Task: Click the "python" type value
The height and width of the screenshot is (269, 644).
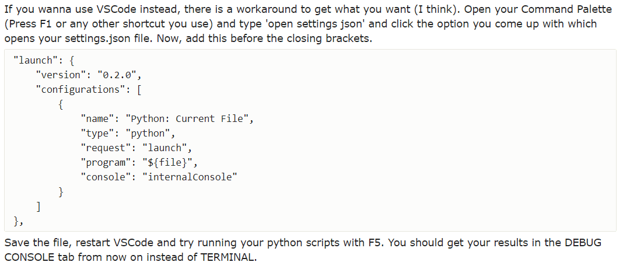Action: click(148, 134)
